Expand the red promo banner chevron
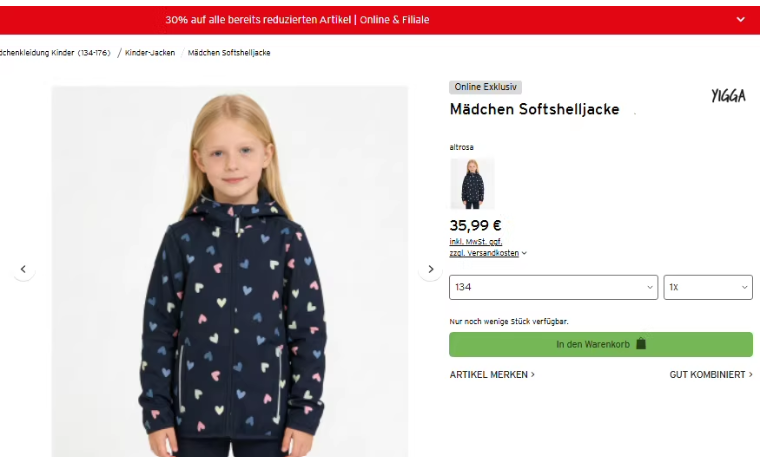 (740, 19)
